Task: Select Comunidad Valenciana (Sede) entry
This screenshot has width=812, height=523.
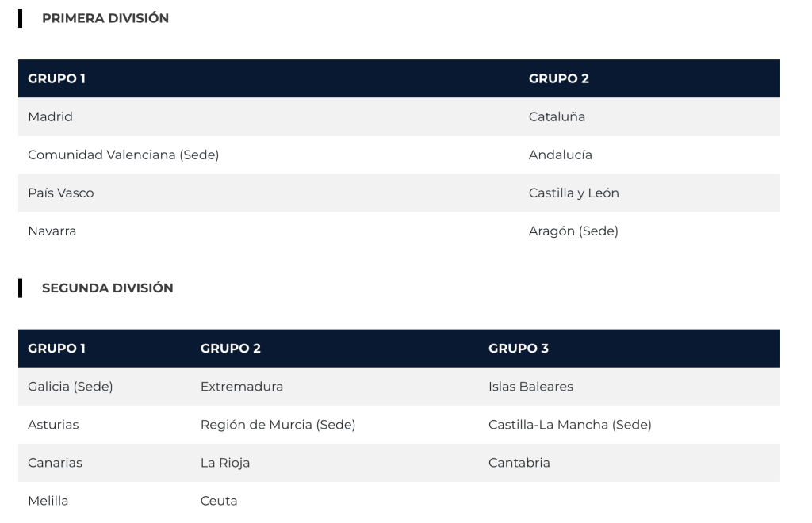Action: (x=123, y=155)
